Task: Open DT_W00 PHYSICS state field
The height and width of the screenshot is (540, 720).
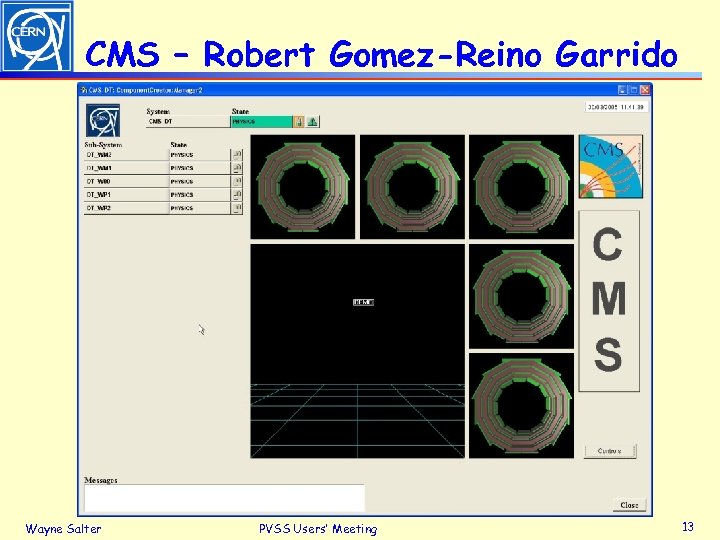Action: click(200, 181)
